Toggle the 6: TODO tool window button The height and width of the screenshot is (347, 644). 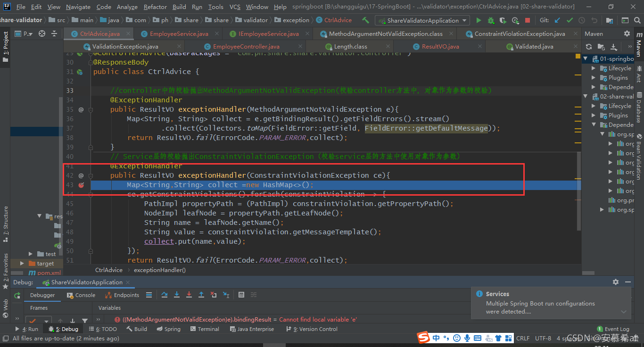pyautogui.click(x=103, y=329)
